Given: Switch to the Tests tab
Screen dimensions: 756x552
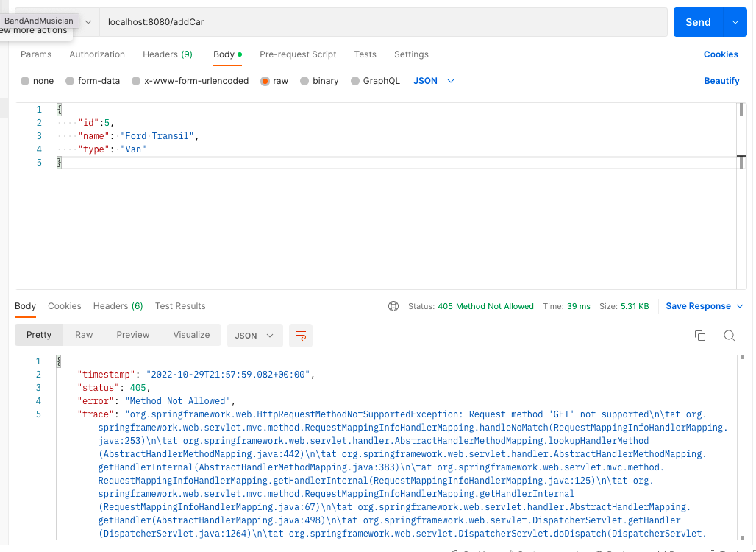Looking at the screenshot, I should tap(365, 54).
